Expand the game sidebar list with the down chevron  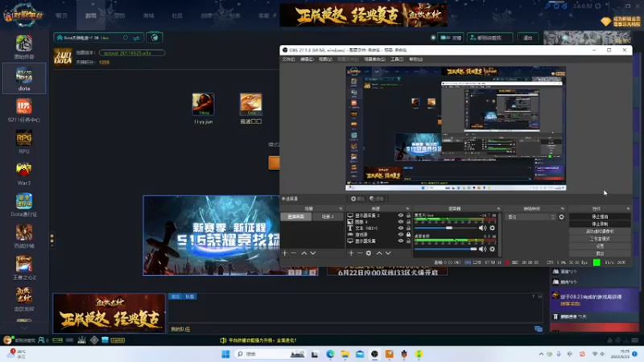pos(24,327)
